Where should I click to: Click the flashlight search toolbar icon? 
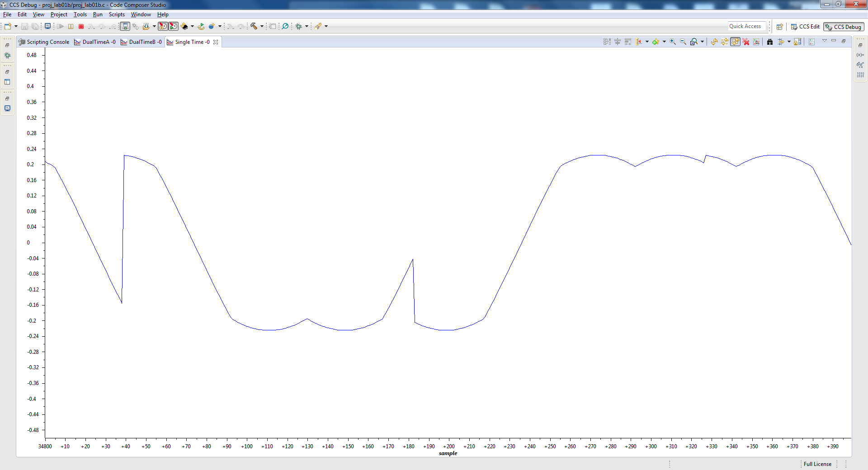(318, 26)
